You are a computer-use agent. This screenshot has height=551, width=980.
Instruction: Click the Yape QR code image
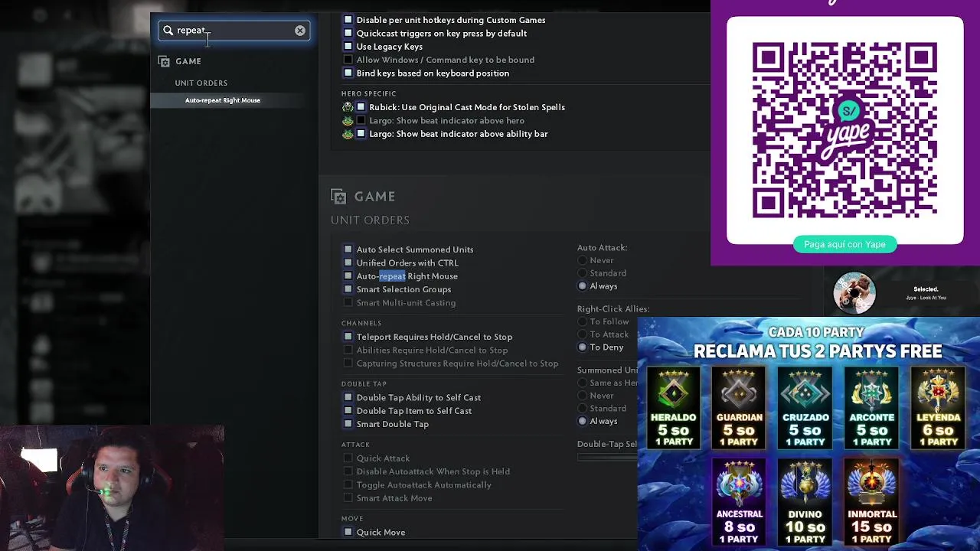(844, 130)
